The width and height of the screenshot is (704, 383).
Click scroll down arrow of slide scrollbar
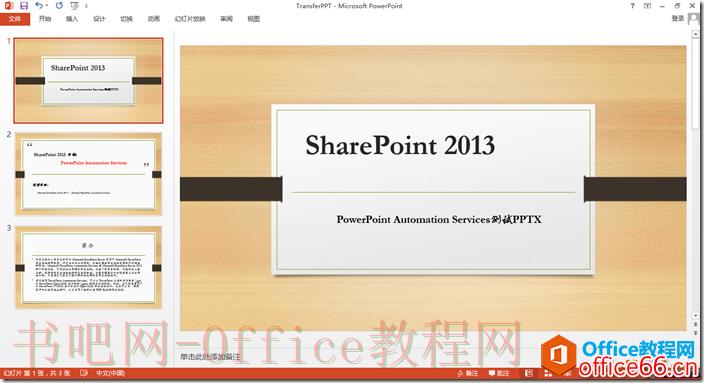(695, 316)
